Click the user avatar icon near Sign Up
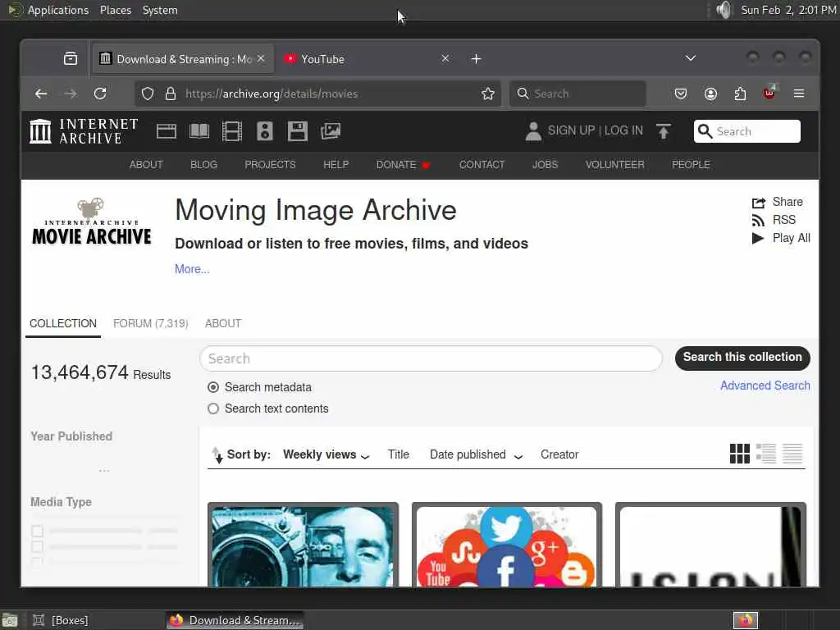Image resolution: width=840 pixels, height=630 pixels. pyautogui.click(x=533, y=131)
